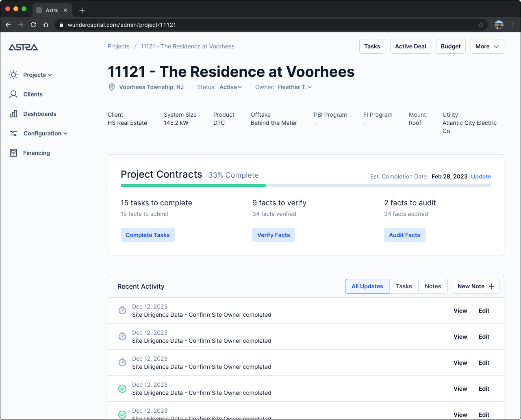Viewport: 521px width, 420px height.
Task: Click Update link for completion date
Action: point(481,176)
